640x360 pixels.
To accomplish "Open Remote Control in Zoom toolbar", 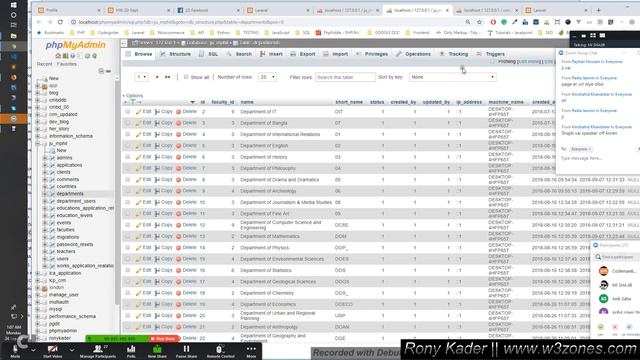I will [x=220, y=351].
